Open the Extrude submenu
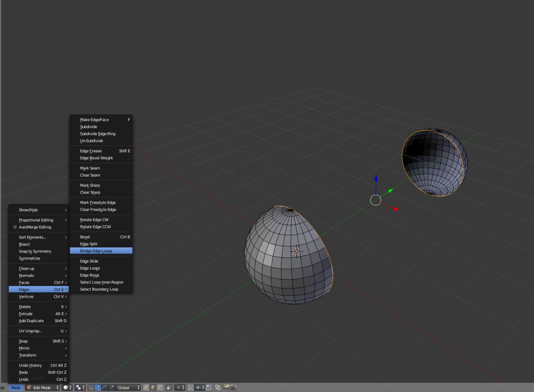Viewport: 534px width, 392px height. (39, 314)
